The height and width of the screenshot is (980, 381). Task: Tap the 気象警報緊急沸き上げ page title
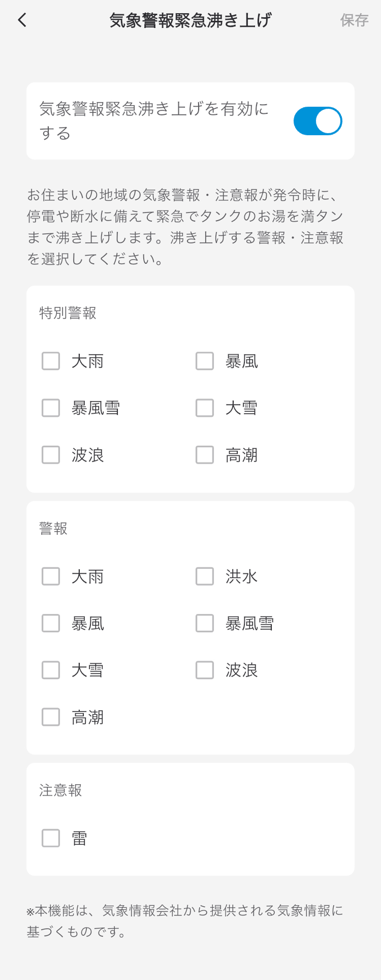tap(190, 20)
